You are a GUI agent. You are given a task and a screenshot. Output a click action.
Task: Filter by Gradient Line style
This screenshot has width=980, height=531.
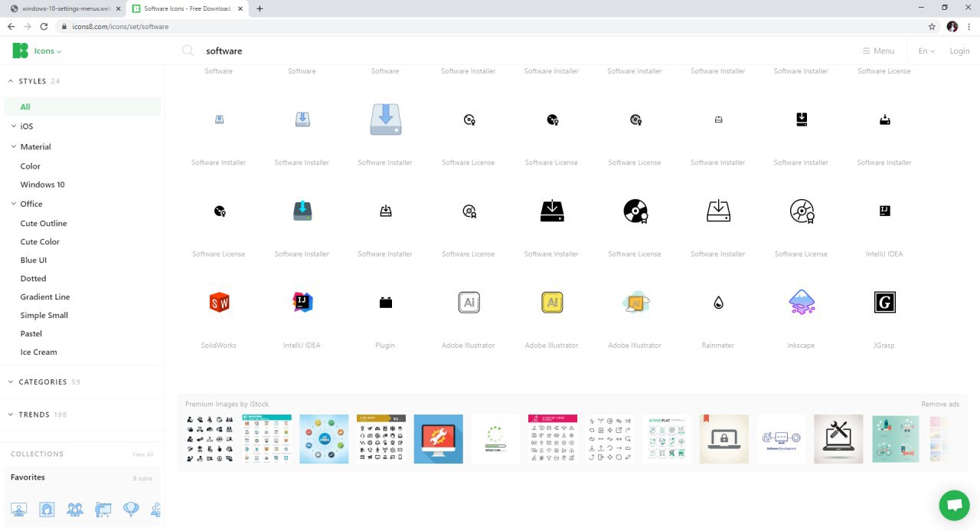click(45, 297)
